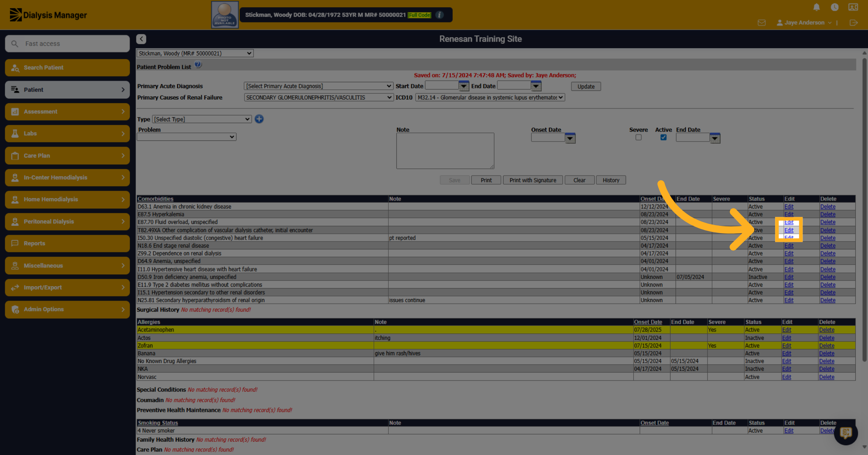Open the Onset Date calendar picker
Image resolution: width=868 pixels, height=455 pixels.
(x=570, y=138)
